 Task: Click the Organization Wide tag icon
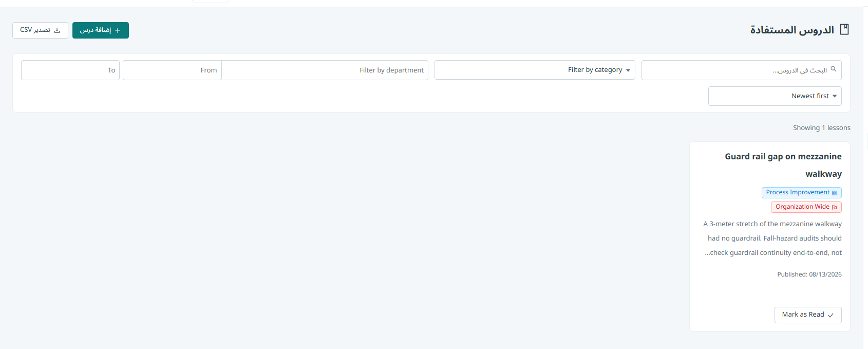[834, 207]
